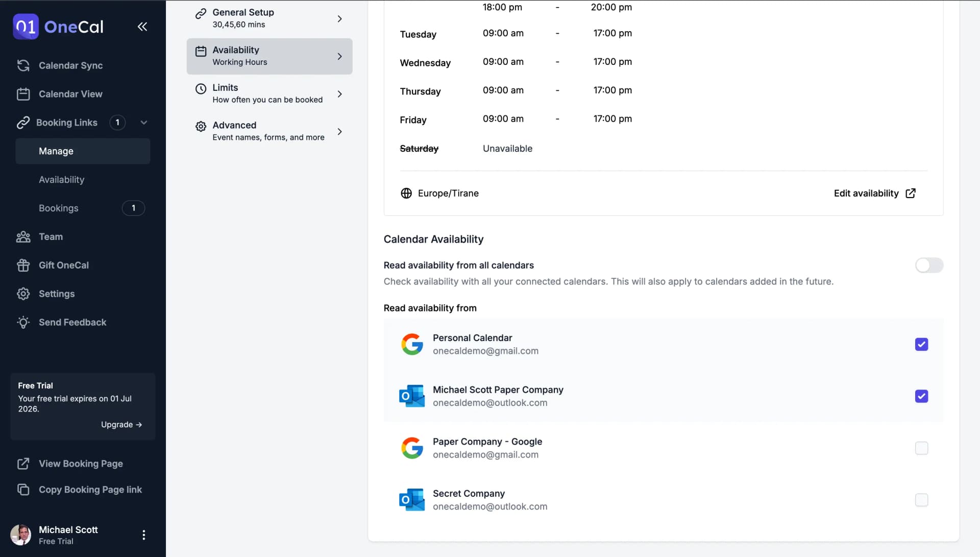Click the View Booking Page external icon
This screenshot has width=980, height=557.
(23, 464)
